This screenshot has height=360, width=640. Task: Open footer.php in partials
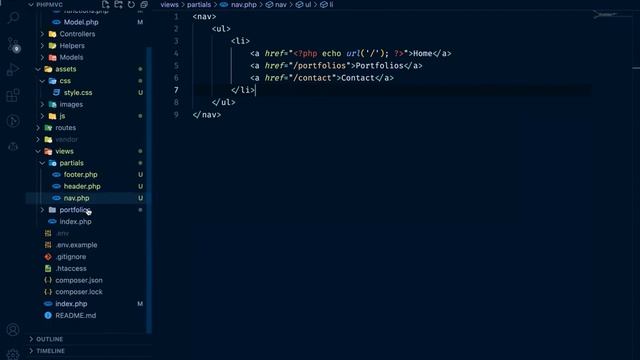(x=80, y=175)
